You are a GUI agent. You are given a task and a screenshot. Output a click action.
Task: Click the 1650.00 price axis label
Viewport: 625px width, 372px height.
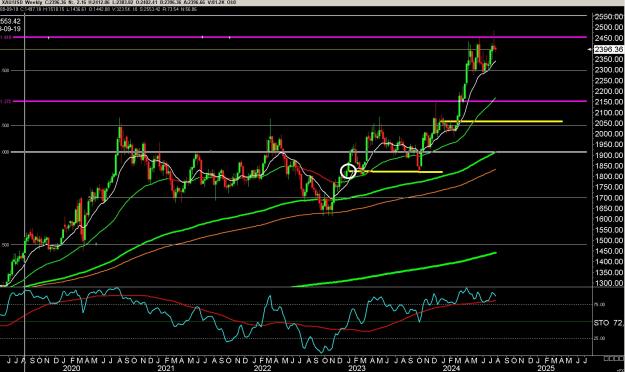(608, 209)
